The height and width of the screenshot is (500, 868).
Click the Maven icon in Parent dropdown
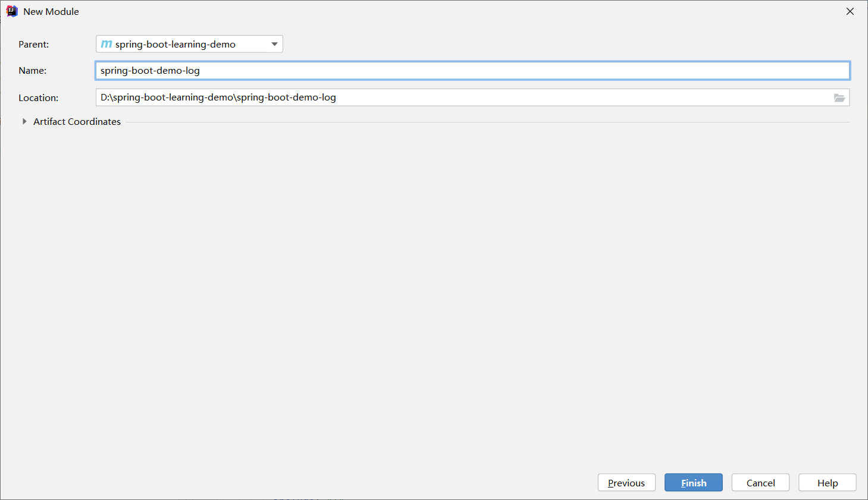(106, 44)
